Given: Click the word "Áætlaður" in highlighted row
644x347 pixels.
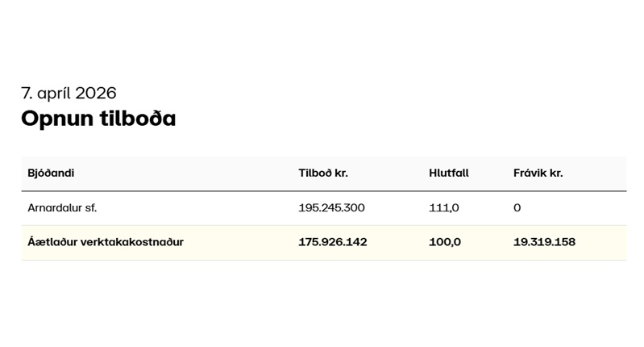Looking at the screenshot, I should 52,241.
